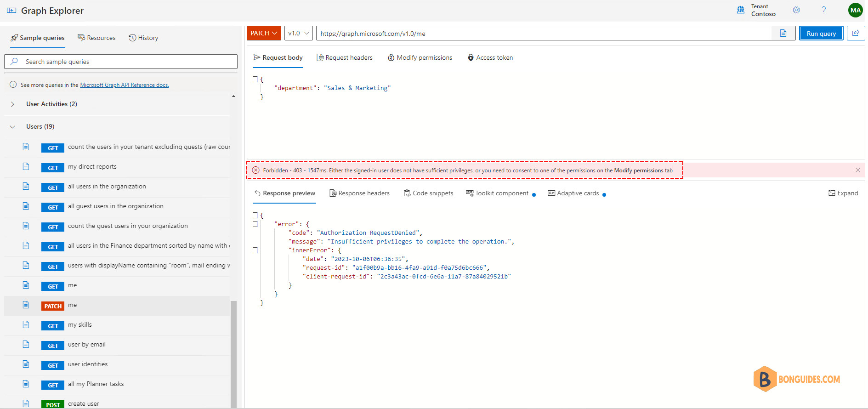Click the document icon beside 'user by email'
This screenshot has height=409, width=868.
26,344
